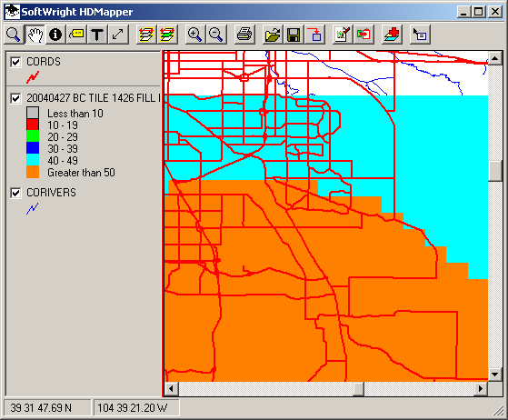Click the zoom out button
508x420 pixels.
point(215,35)
